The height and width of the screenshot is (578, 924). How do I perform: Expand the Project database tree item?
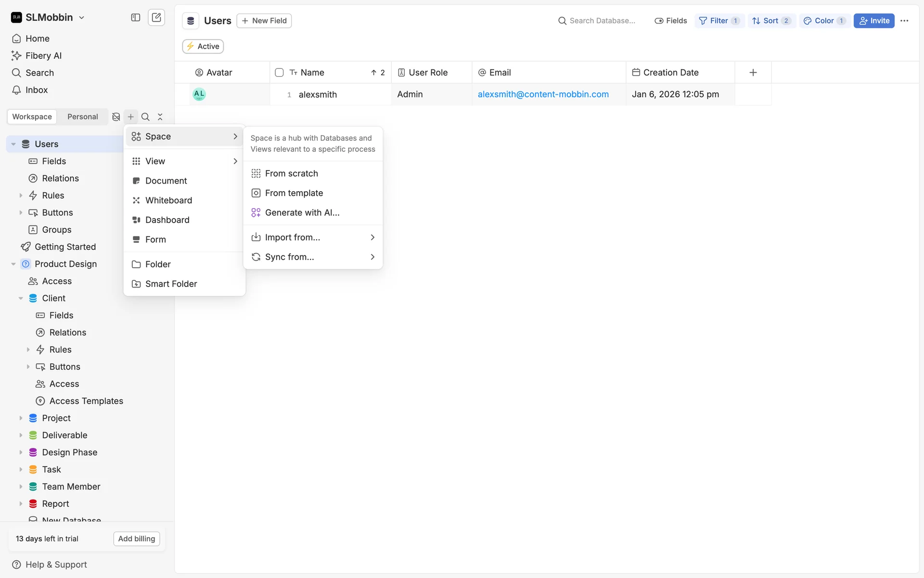pos(21,418)
